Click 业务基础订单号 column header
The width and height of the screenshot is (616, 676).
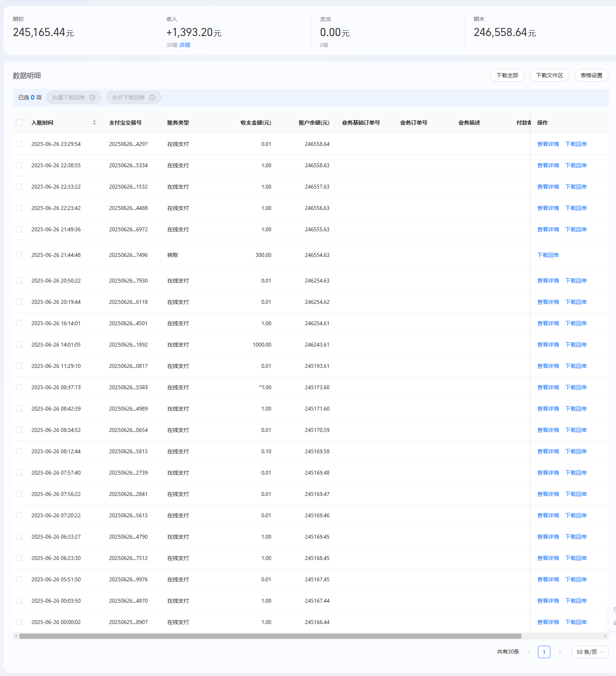click(361, 123)
